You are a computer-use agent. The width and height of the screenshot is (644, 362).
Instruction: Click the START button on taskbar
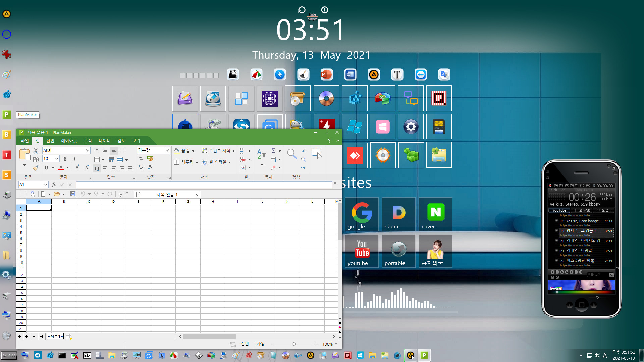[9, 355]
